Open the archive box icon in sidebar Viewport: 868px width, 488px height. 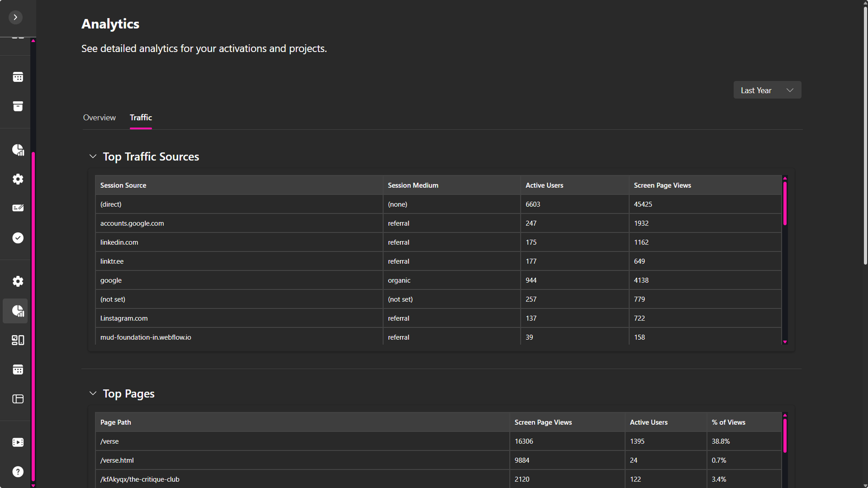click(18, 106)
